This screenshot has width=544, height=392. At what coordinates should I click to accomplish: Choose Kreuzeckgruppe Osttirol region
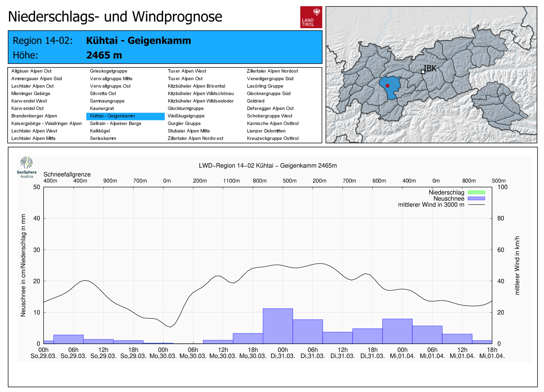(x=272, y=138)
